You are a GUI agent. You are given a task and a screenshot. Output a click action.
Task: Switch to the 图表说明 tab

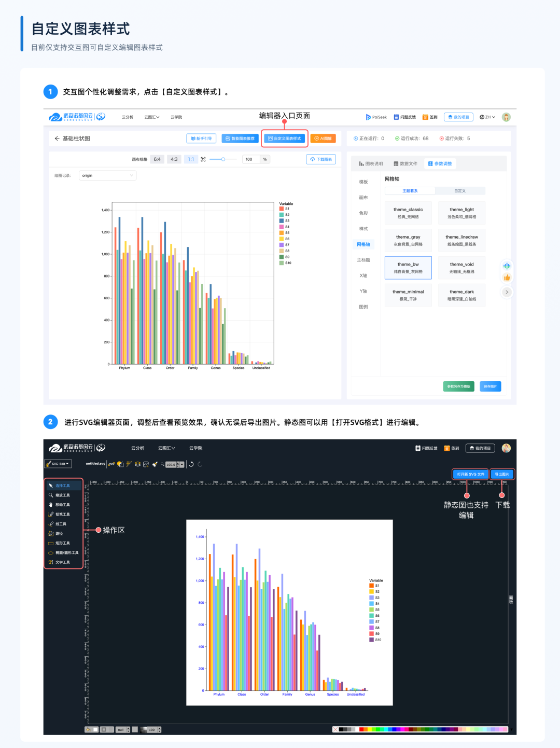pyautogui.click(x=371, y=164)
